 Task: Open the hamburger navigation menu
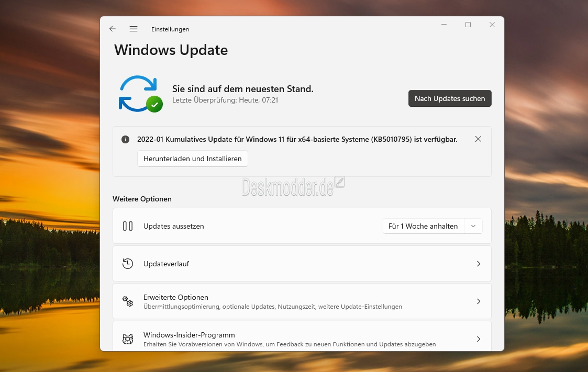pos(134,29)
